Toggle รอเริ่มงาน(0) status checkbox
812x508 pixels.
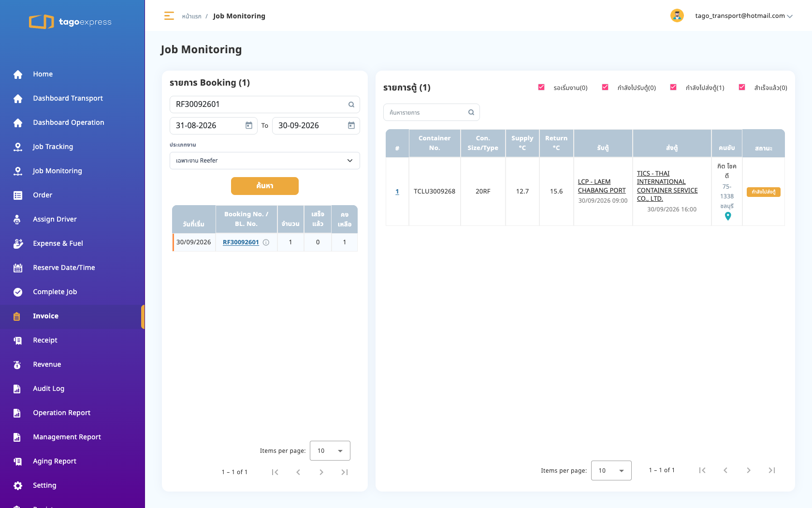[x=541, y=87]
